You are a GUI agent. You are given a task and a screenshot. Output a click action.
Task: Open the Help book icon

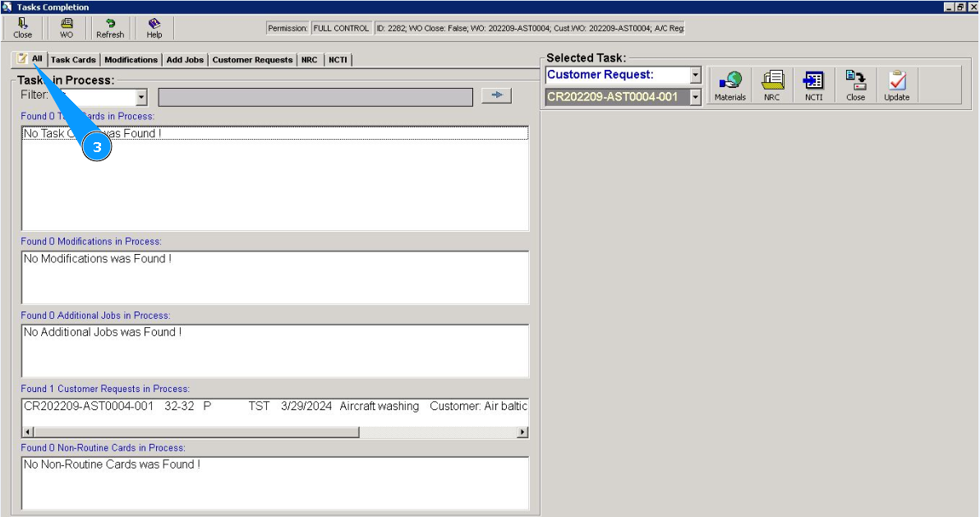(x=154, y=28)
